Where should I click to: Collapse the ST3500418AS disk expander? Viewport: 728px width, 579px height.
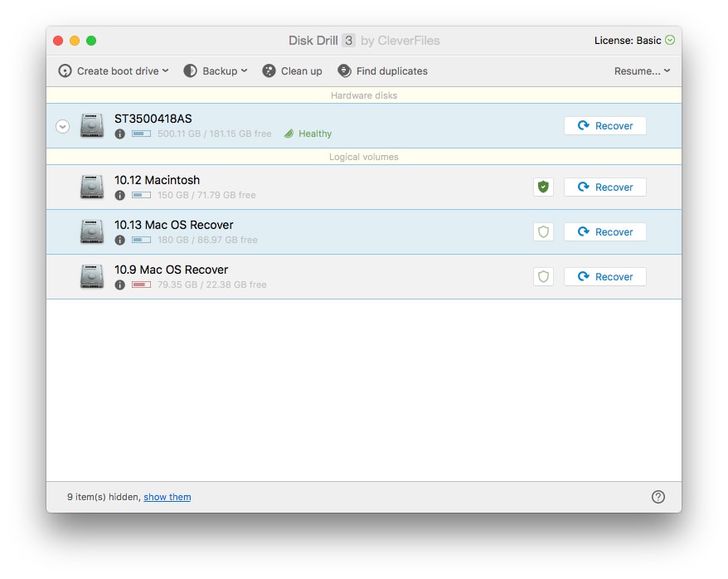coord(63,126)
